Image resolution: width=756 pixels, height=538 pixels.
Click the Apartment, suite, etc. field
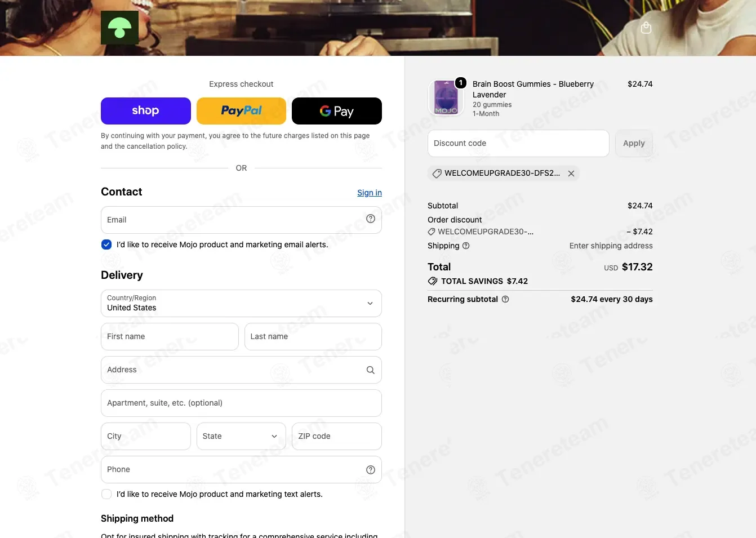[241, 403]
